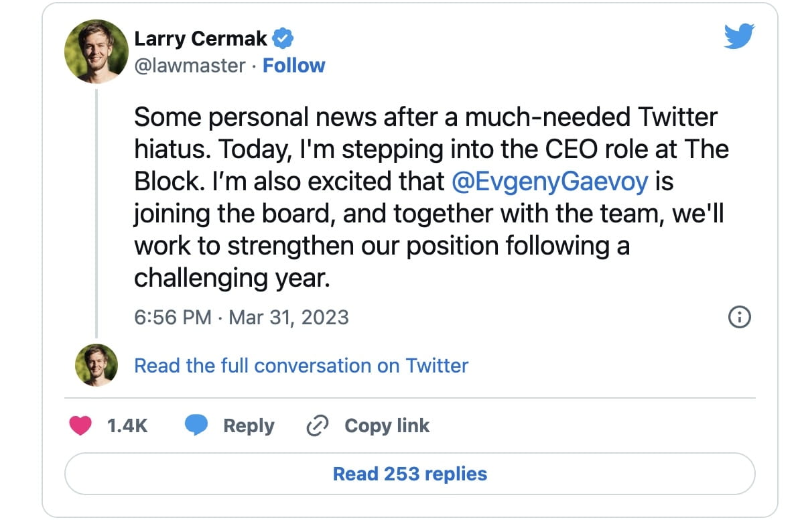
Task: Open Larry Cermak's large profile photo
Action: [x=96, y=51]
